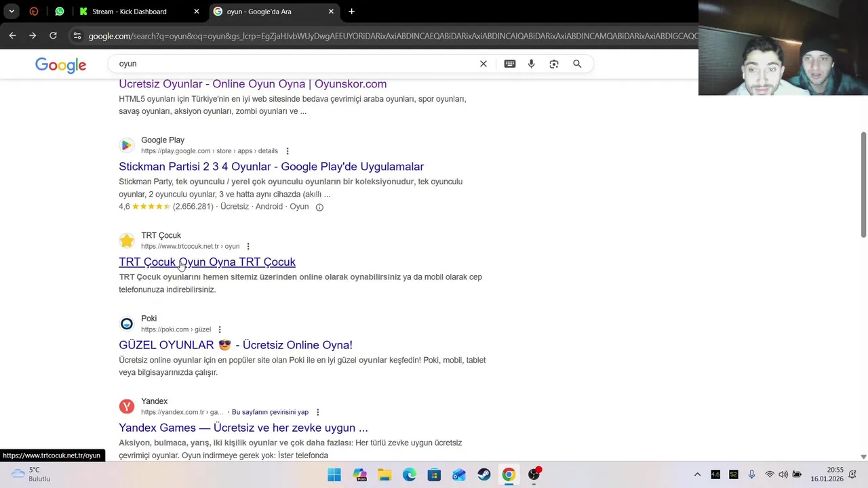Image resolution: width=868 pixels, height=488 pixels.
Task: Open weather widget showing 5°C Bulutlu
Action: pyautogui.click(x=31, y=474)
